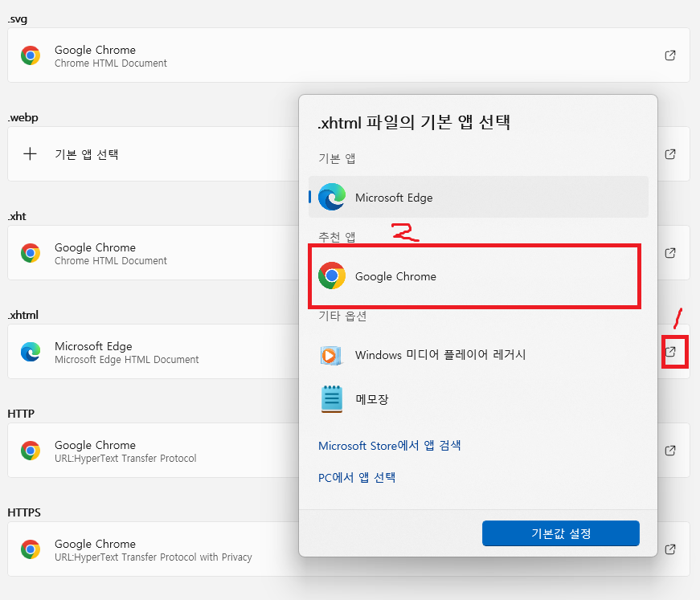Choose Windows 미디어 플레이어 레거시 option

click(x=478, y=355)
